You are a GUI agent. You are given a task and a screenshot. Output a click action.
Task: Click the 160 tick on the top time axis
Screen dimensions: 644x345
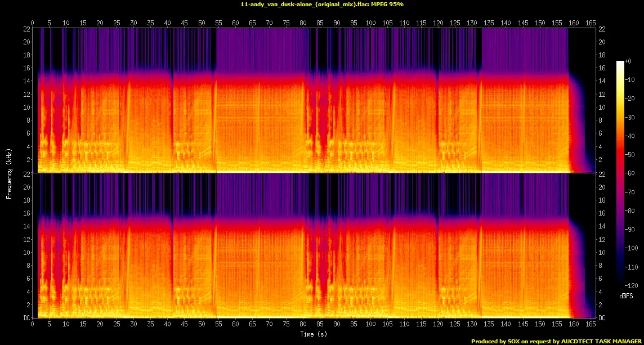574,23
